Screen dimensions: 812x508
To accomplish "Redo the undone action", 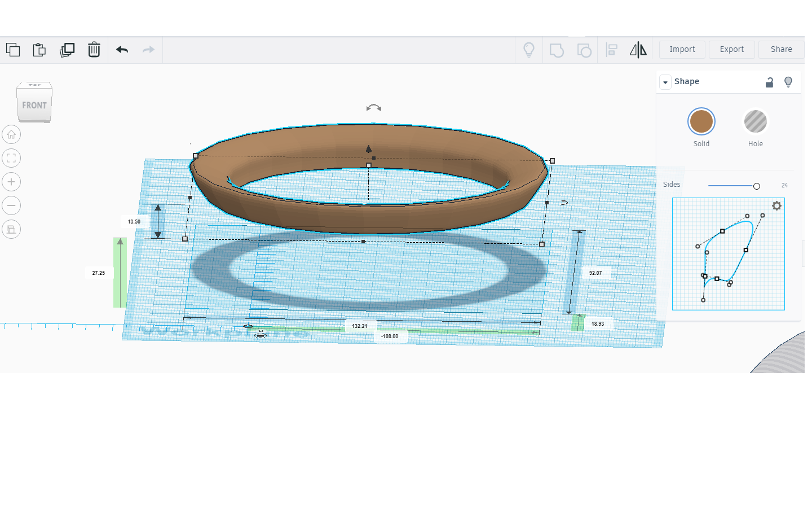I will pyautogui.click(x=148, y=50).
